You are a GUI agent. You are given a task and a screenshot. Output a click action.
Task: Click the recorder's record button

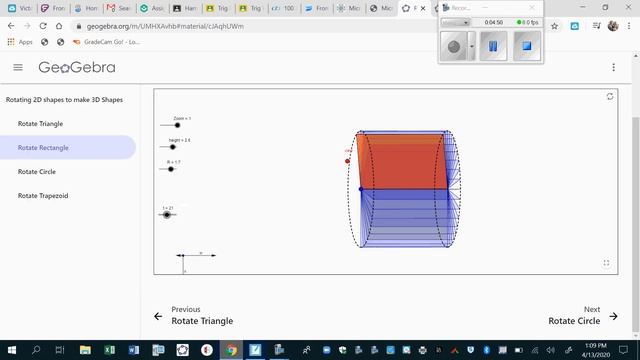pos(454,47)
